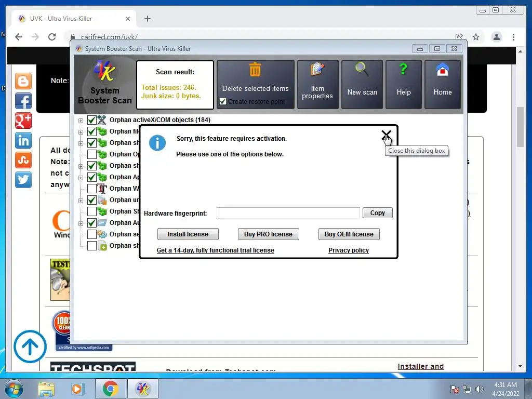Click the browser address bar URL
Screen dimensions: 532x399
point(109,37)
